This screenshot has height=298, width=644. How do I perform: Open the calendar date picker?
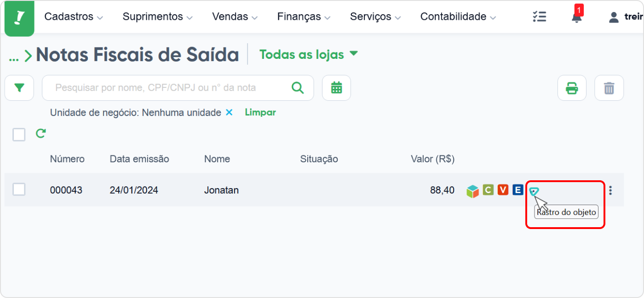(336, 88)
